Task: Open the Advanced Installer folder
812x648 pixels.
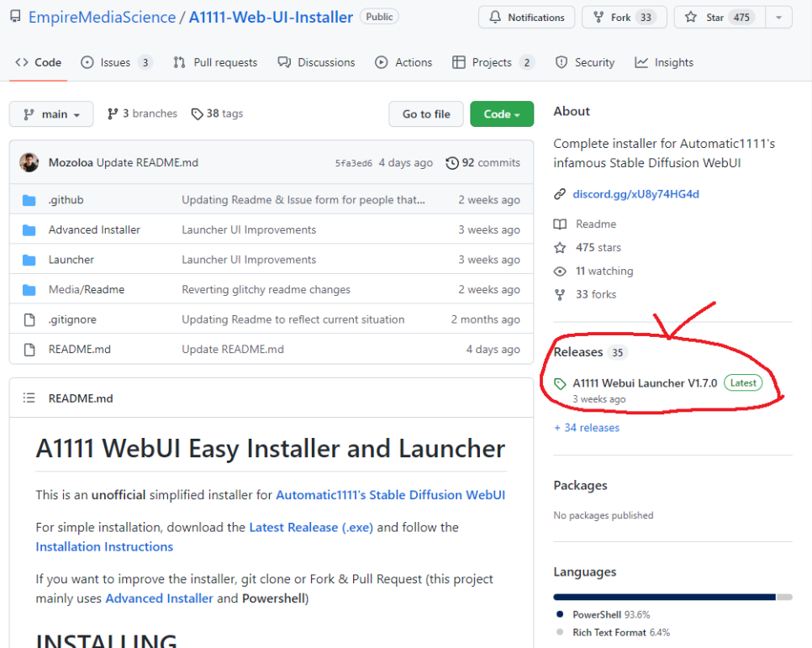Action: tap(94, 229)
